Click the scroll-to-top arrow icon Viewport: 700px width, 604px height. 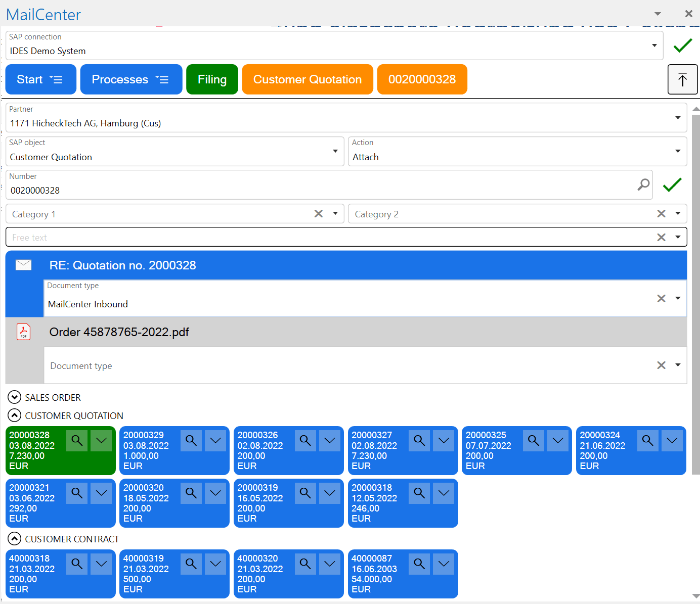(x=682, y=79)
